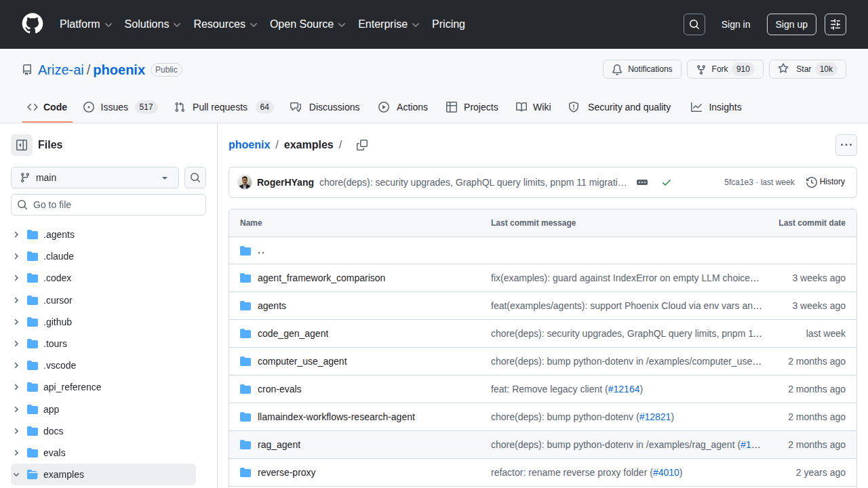Expand the Open Source menu
The width and height of the screenshot is (868, 488).
[308, 24]
